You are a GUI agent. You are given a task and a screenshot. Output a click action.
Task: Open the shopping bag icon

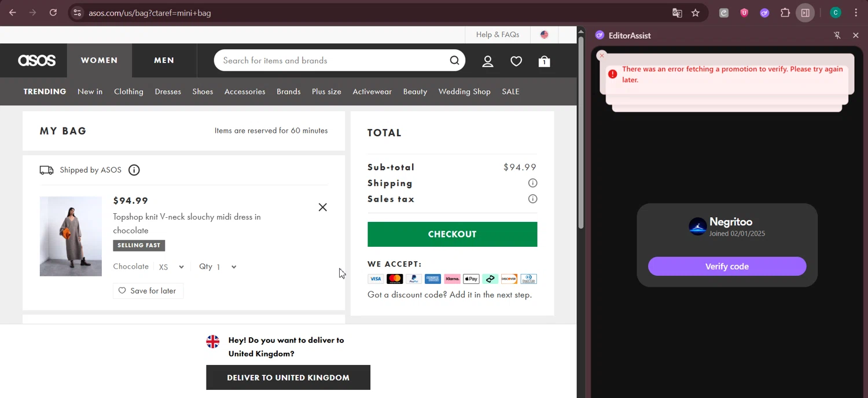coord(544,61)
